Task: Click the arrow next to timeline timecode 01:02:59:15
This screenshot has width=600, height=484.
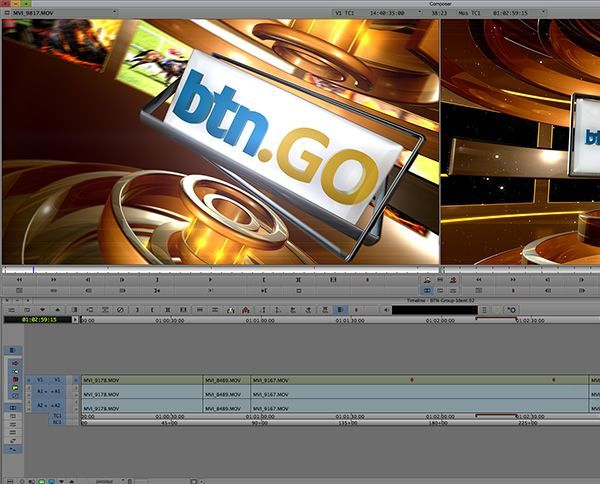Action: [75, 319]
